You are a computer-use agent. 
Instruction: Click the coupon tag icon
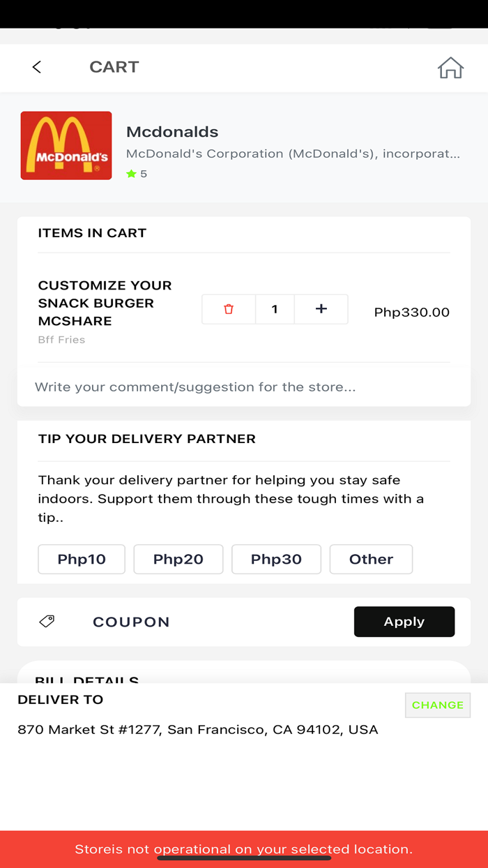click(x=47, y=621)
